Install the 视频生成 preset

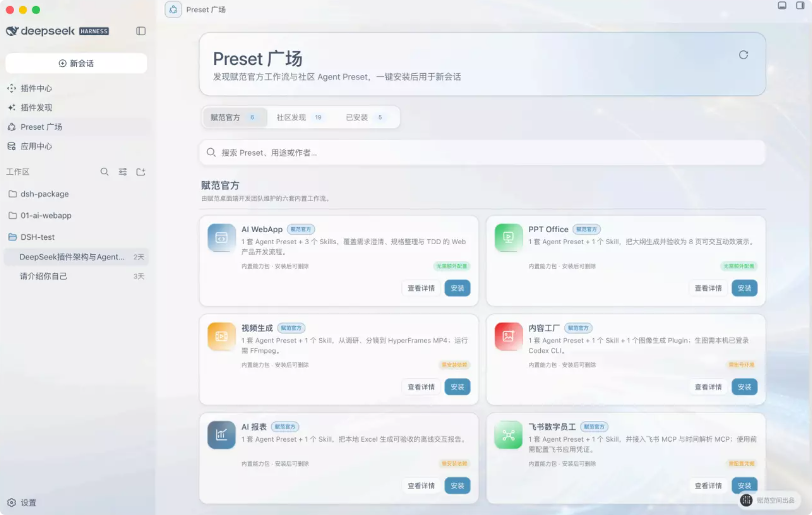coord(457,387)
